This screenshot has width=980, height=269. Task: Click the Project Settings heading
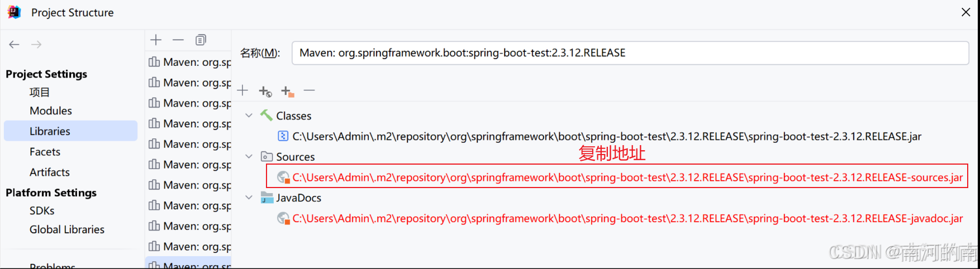point(46,74)
